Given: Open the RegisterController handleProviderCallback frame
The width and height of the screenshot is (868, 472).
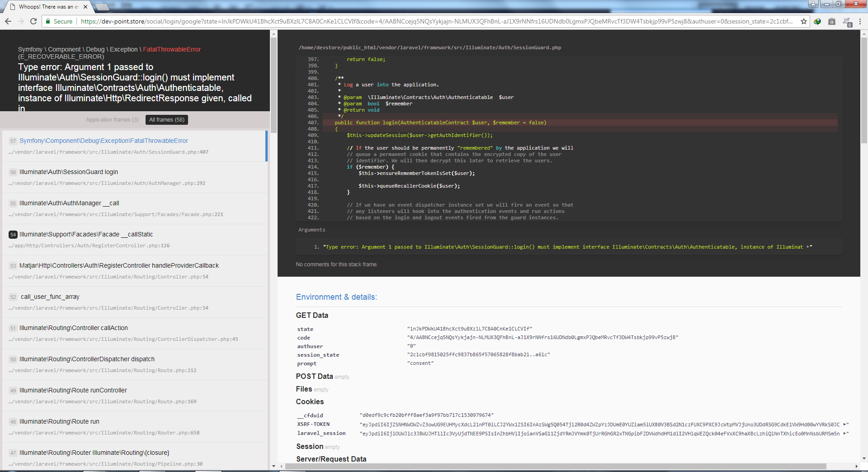Looking at the screenshot, I should click(119, 265).
